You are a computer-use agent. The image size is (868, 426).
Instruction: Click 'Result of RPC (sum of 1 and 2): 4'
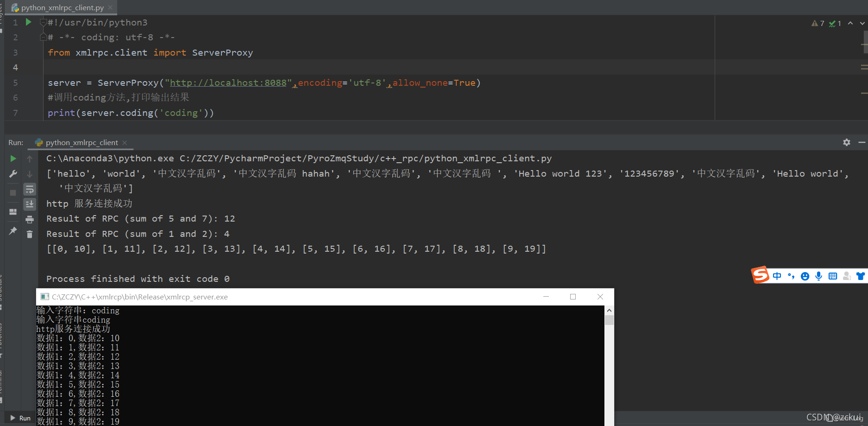[x=138, y=234]
